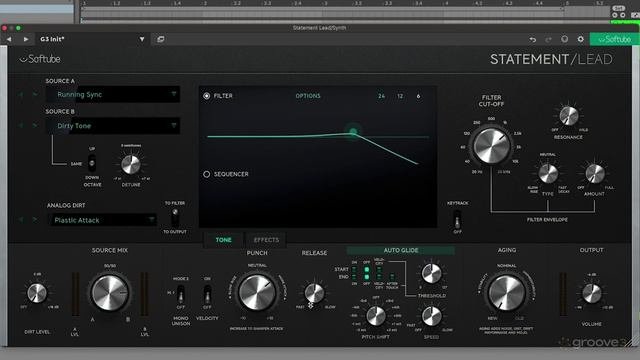Switch to the Tone tab
The height and width of the screenshot is (360, 640).
tap(223, 240)
